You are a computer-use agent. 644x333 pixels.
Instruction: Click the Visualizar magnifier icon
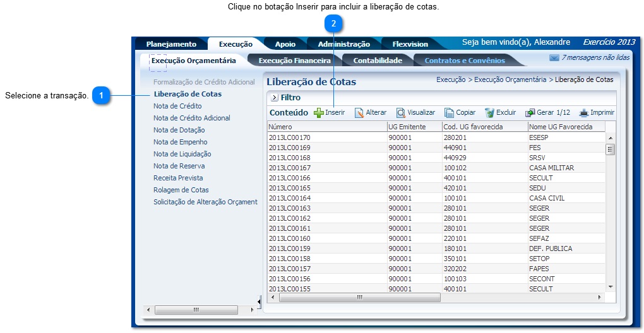point(400,113)
